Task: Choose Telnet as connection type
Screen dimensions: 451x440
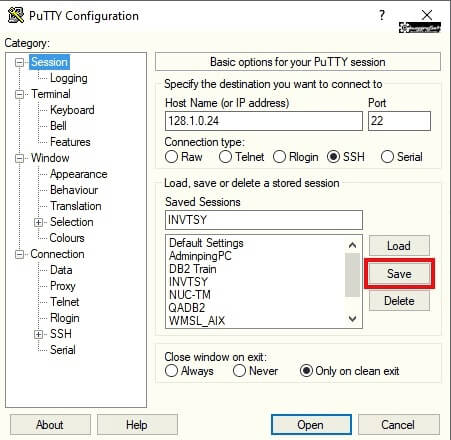Action: (x=225, y=156)
